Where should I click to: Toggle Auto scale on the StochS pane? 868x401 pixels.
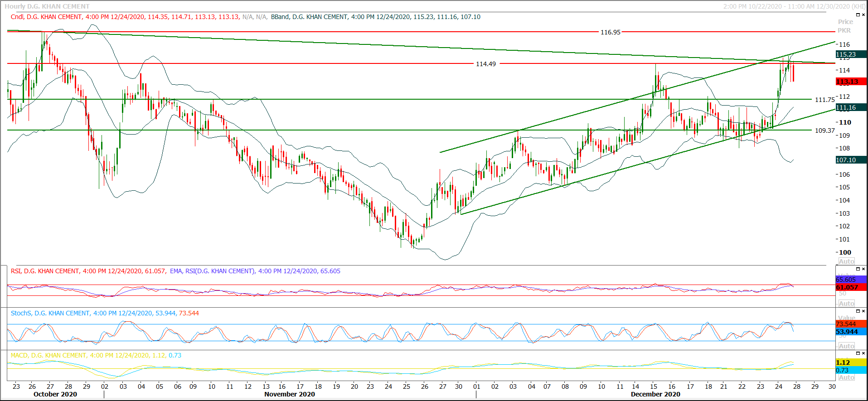coord(846,346)
